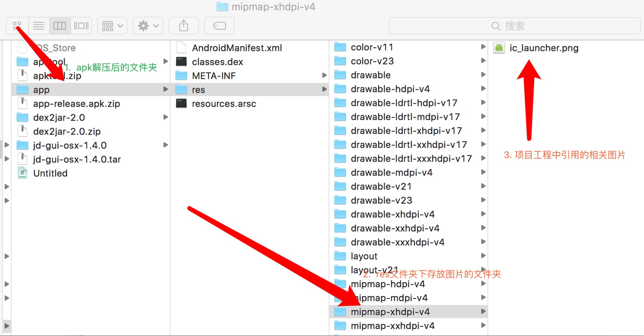The width and height of the screenshot is (644, 336).
Task: Select the jd-gui-osx-1.4.0.tar file icon
Action: tap(22, 159)
